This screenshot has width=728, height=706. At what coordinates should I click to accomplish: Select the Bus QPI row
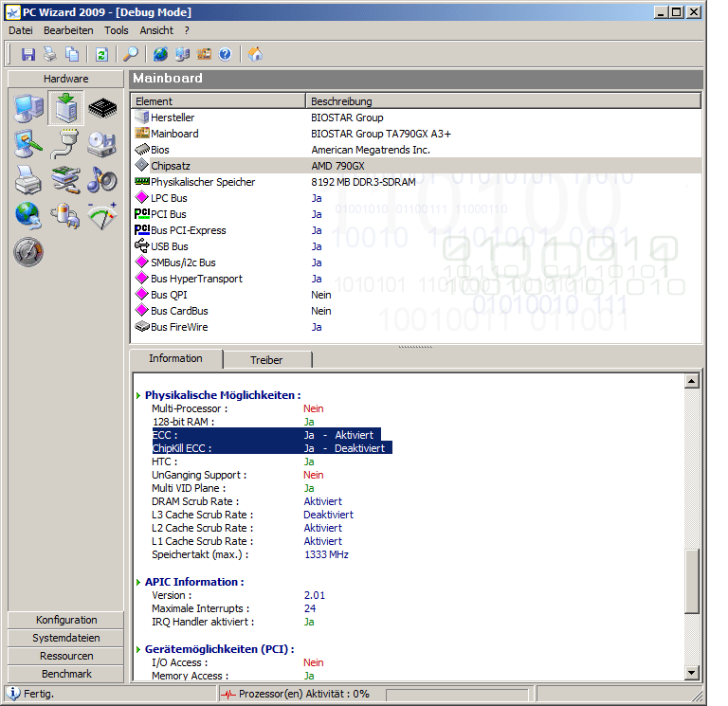pos(416,295)
